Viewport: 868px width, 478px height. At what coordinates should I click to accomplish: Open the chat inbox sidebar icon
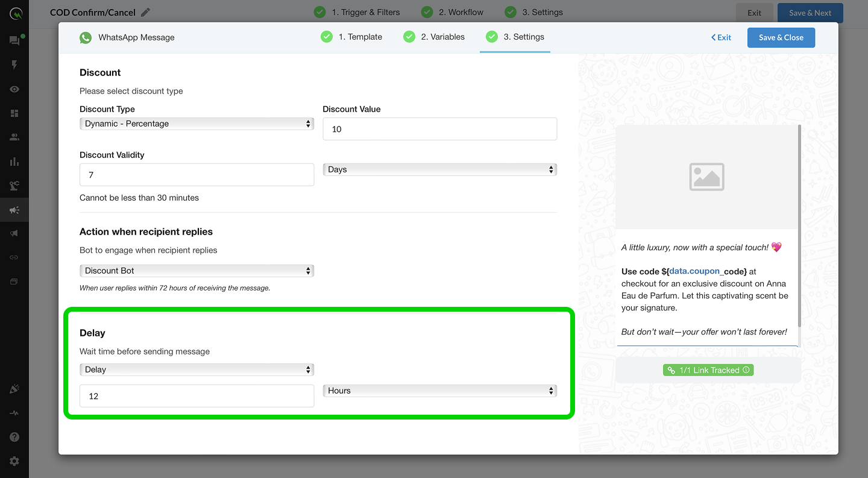pos(14,40)
